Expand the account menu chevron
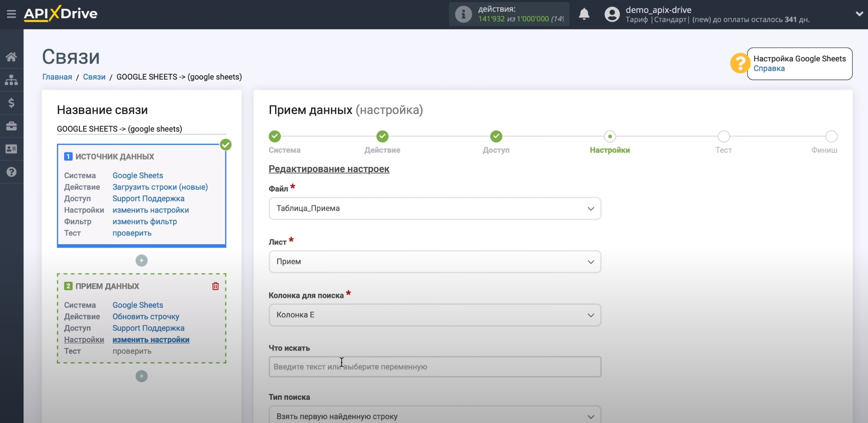The width and height of the screenshot is (868, 423). tap(859, 14)
